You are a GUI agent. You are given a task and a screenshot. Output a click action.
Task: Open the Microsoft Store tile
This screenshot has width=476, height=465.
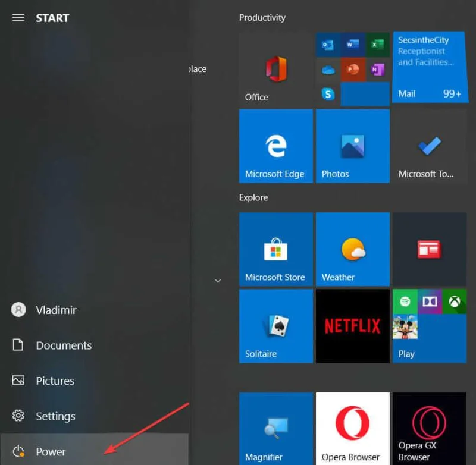click(x=276, y=249)
